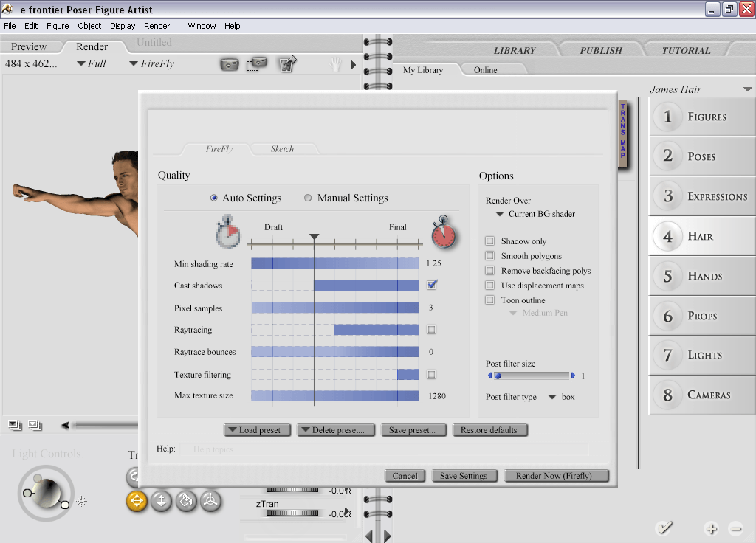The height and width of the screenshot is (543, 756).
Task: Check Use displacement maps option
Action: coord(490,286)
